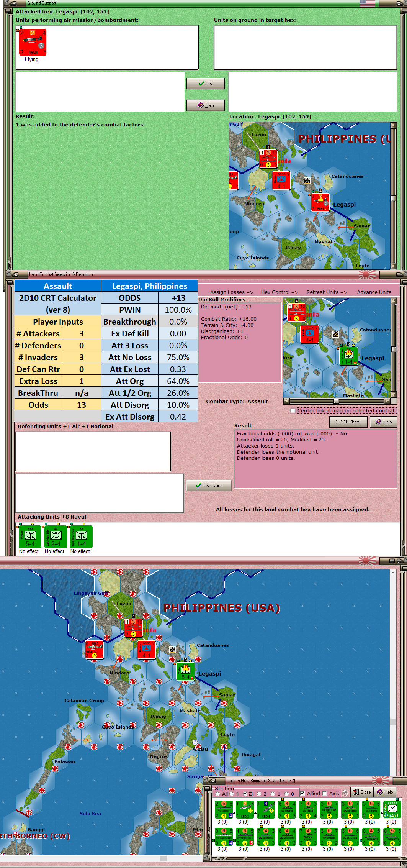Select the BB Oklahoma battleship counter

(287, 837)
